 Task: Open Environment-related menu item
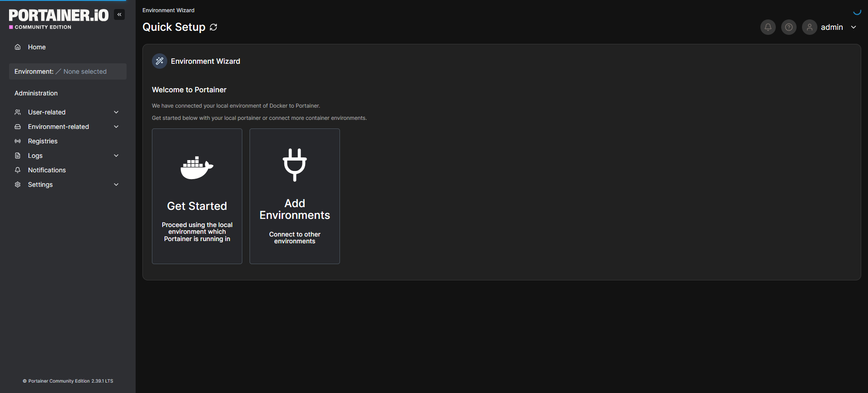[68, 127]
